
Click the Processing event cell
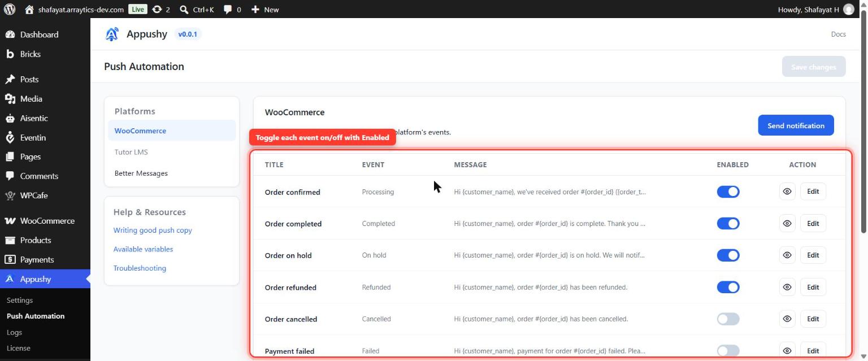click(378, 192)
